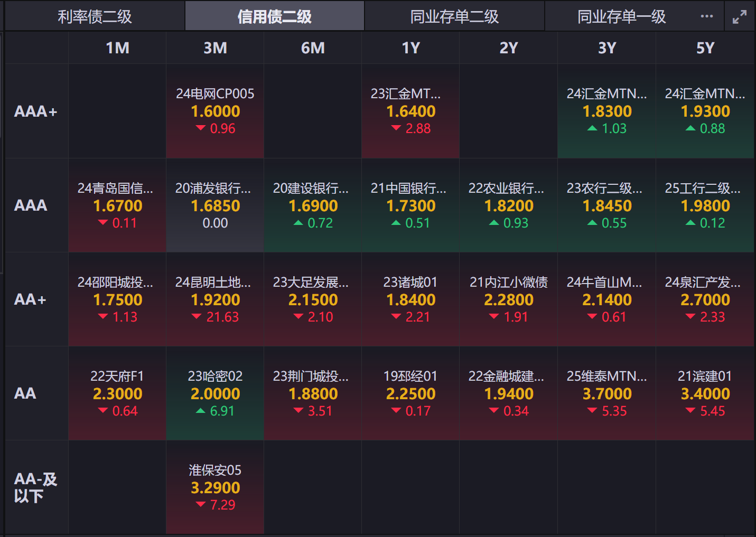Open the 25维泰MTN... quote at 3.7000
The height and width of the screenshot is (537, 756).
click(x=606, y=393)
